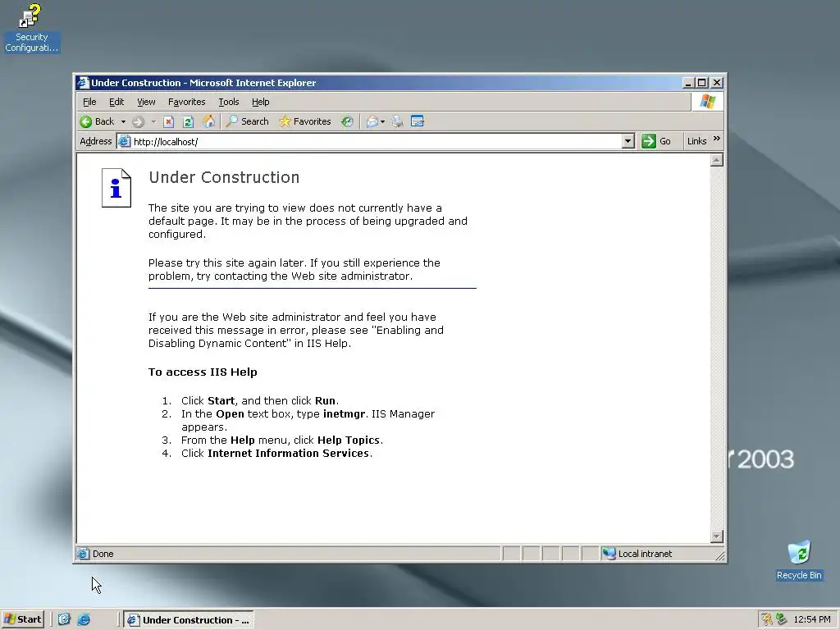This screenshot has width=840, height=630.
Task: Click the Under Construction taskbar button
Action: 189,620
